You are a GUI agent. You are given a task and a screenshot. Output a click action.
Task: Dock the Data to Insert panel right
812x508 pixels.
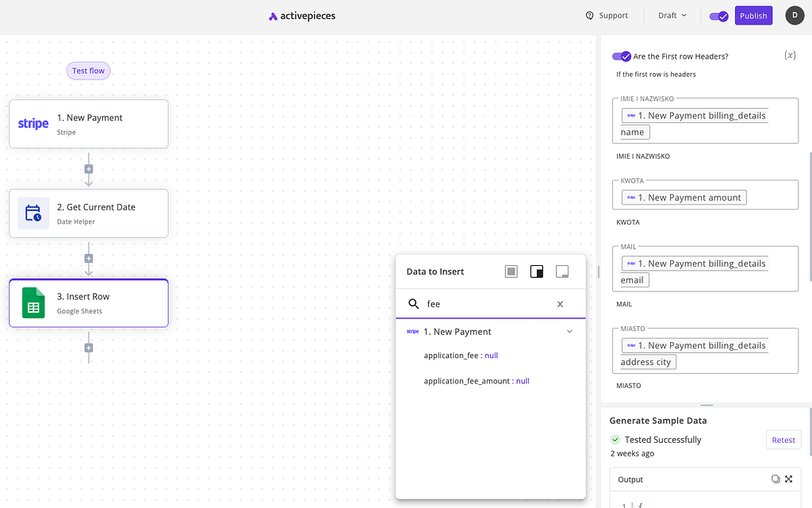tap(537, 271)
